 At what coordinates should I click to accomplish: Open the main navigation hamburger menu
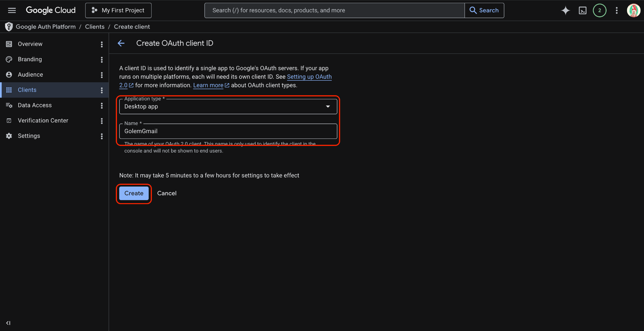click(x=12, y=10)
